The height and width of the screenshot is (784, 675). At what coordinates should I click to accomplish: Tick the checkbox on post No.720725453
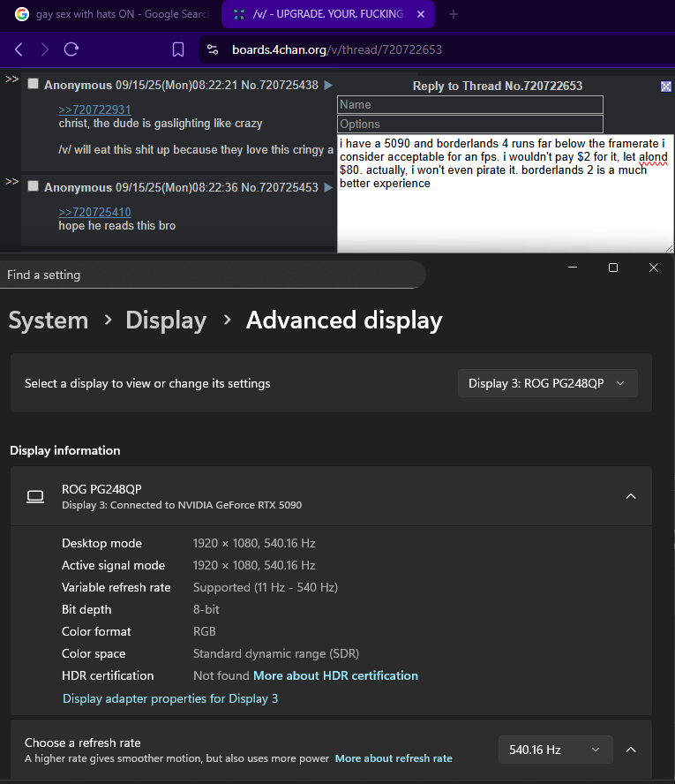pos(33,186)
